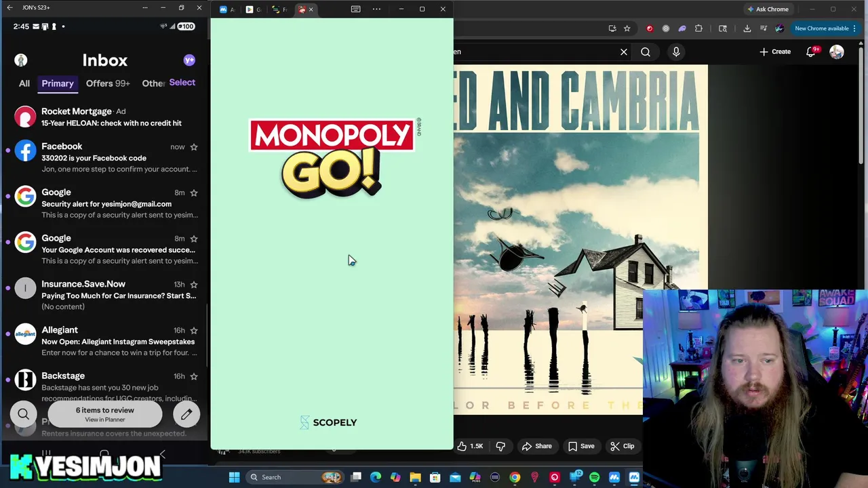Tap the compose pencil button
868x488 pixels.
click(186, 413)
